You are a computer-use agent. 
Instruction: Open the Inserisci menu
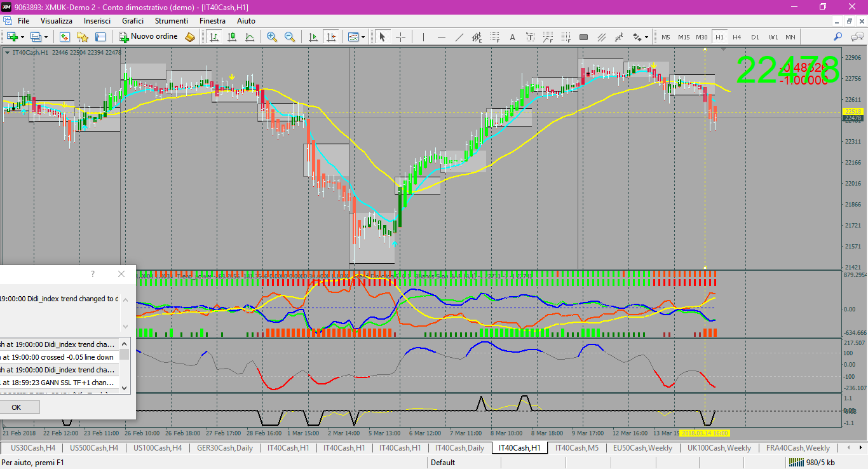(x=97, y=21)
